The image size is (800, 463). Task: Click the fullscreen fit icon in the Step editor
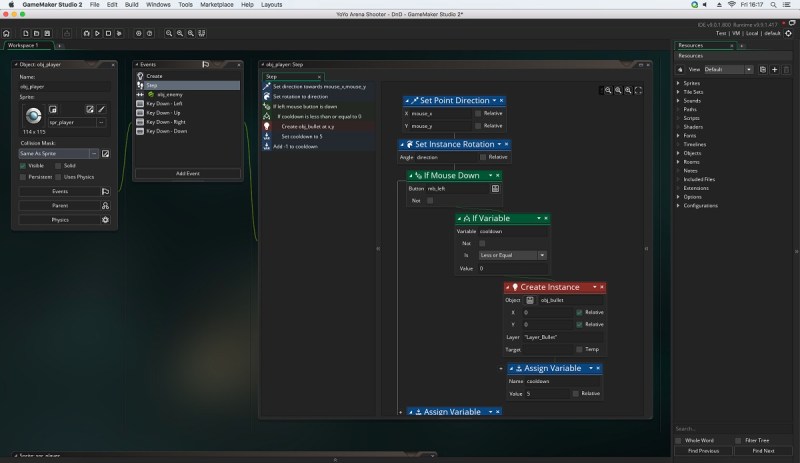[639, 90]
